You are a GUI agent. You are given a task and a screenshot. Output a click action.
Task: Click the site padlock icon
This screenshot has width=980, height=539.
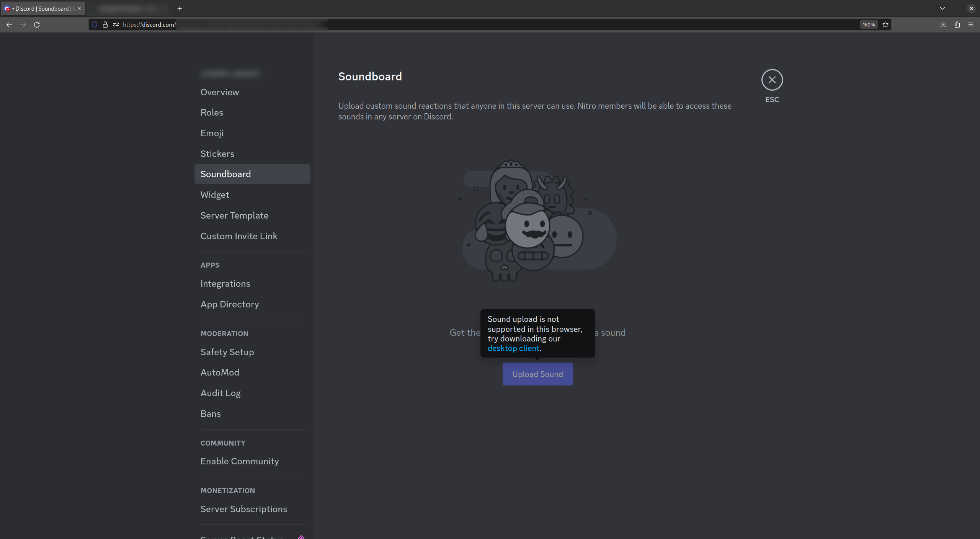[x=105, y=24]
